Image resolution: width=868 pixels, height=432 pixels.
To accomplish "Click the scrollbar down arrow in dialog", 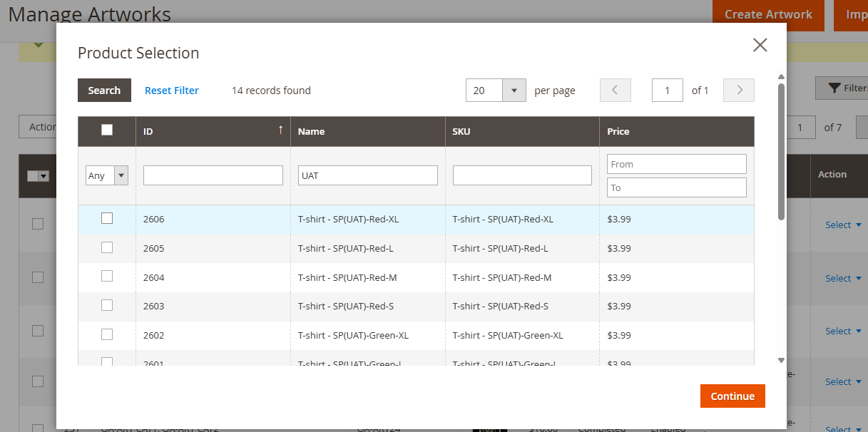I will 781,361.
